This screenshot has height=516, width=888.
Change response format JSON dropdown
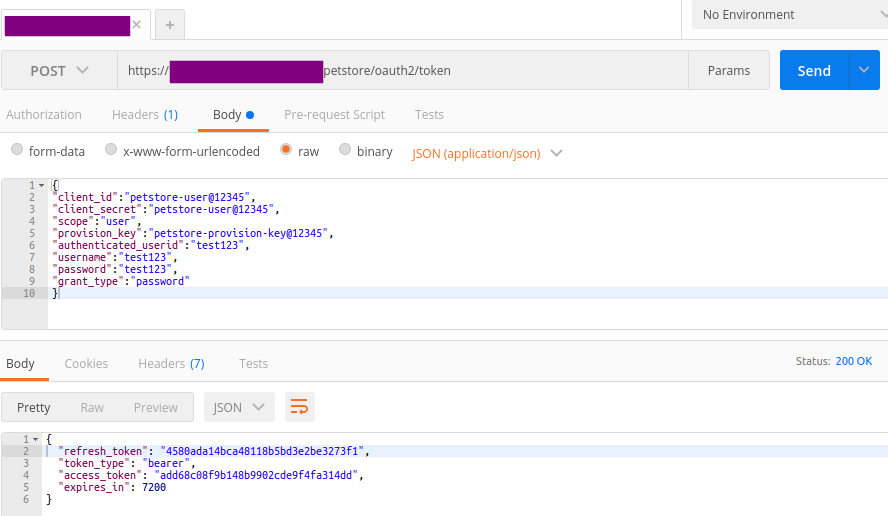coord(239,407)
